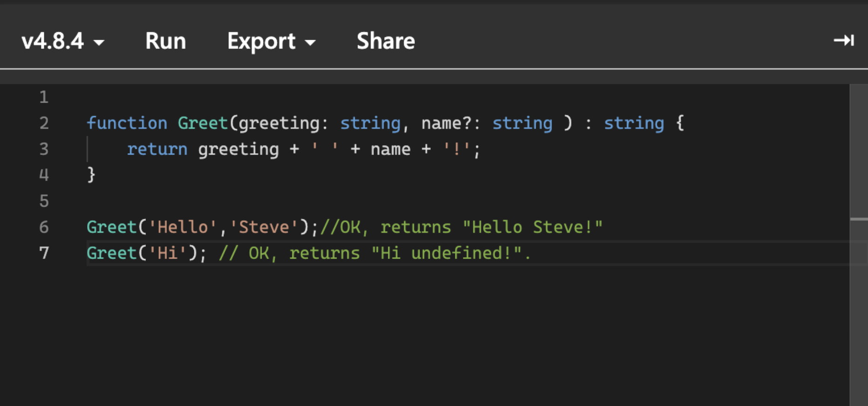868x406 pixels.
Task: Click line number 3 in the gutter
Action: pos(44,149)
